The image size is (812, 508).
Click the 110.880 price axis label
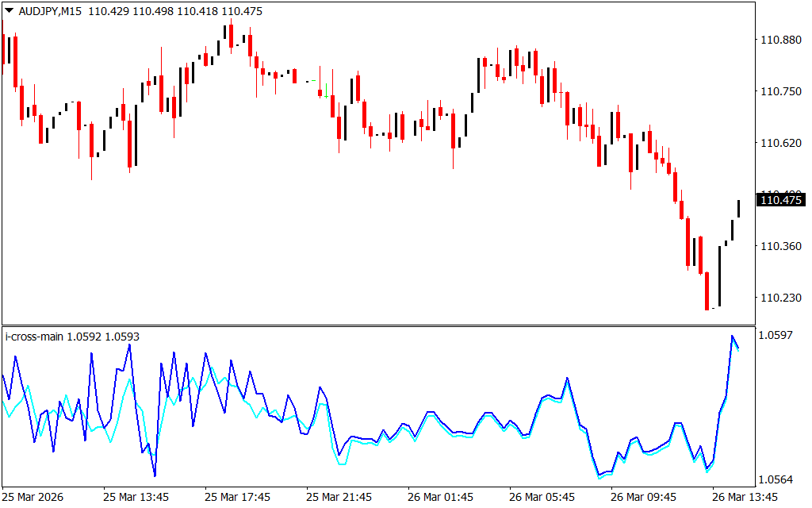click(x=781, y=40)
